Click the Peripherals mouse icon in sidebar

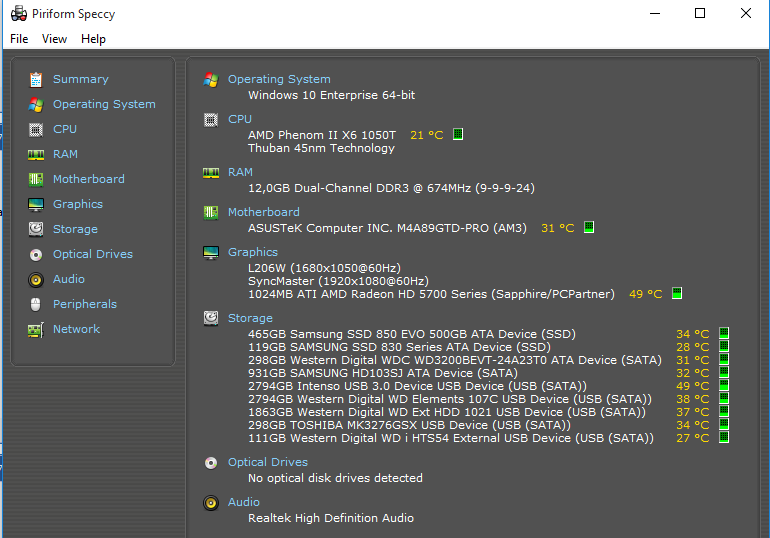coord(36,304)
